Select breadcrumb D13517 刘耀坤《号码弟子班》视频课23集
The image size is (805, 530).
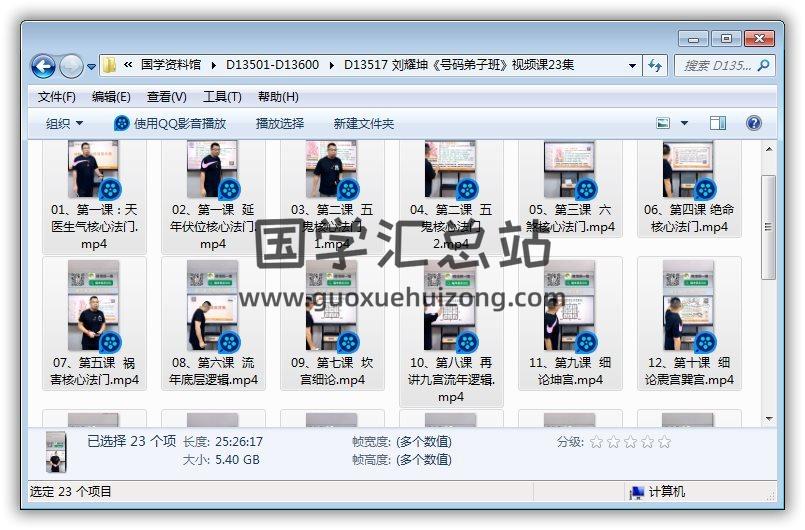pyautogui.click(x=458, y=65)
